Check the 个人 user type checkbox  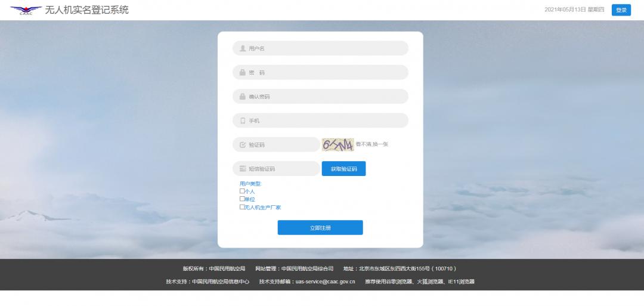[x=242, y=191]
